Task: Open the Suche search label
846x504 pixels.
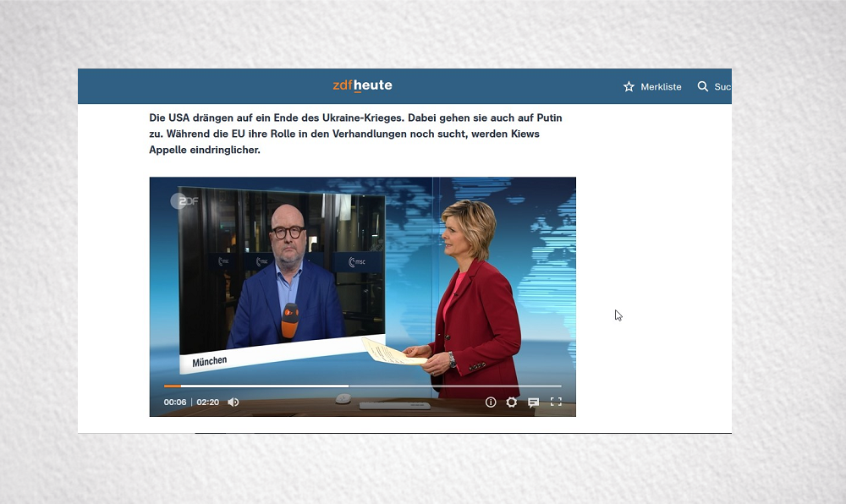Action: click(x=722, y=86)
